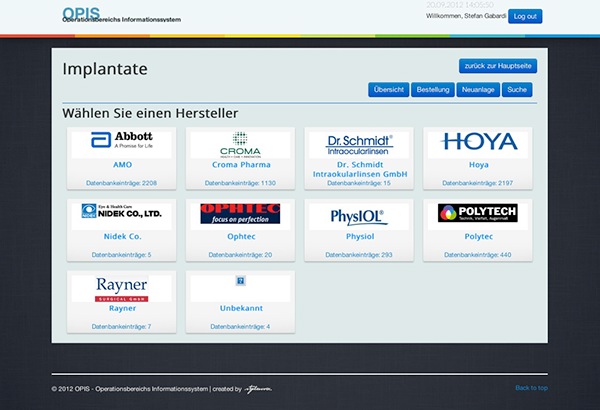Log out with the Log out button

(x=525, y=16)
